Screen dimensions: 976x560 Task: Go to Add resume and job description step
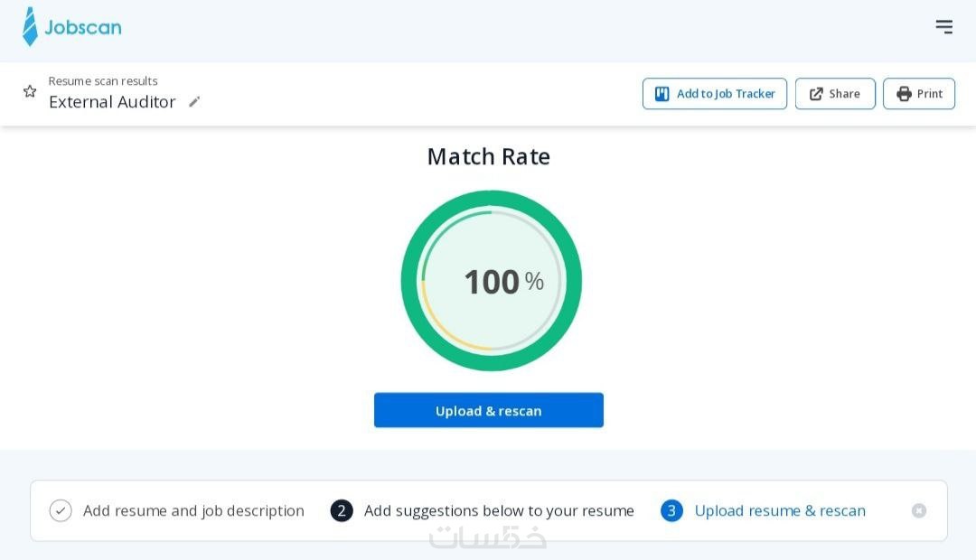(x=193, y=511)
